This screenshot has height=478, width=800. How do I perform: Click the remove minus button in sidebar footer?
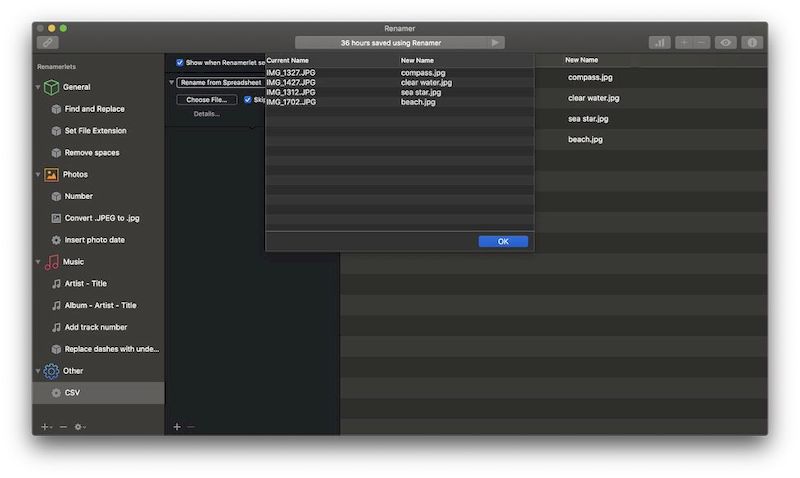(63, 427)
